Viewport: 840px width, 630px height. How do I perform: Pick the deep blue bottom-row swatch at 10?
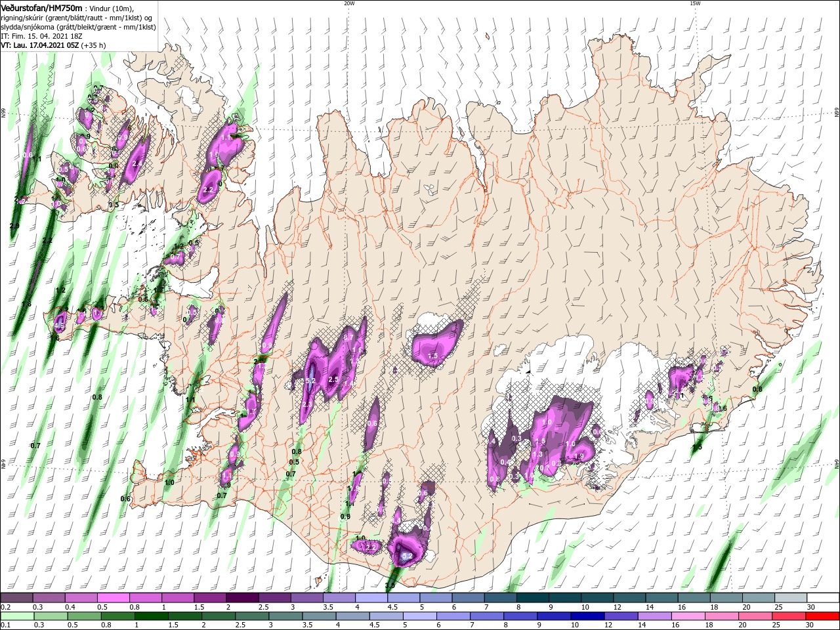click(587, 616)
